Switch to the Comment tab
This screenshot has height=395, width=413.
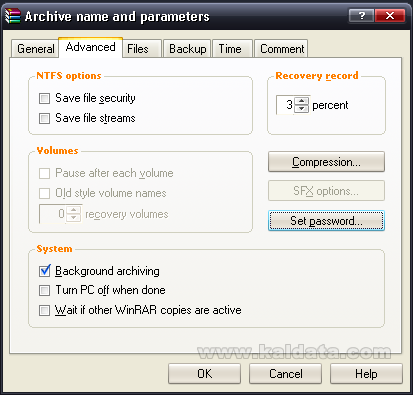(282, 49)
